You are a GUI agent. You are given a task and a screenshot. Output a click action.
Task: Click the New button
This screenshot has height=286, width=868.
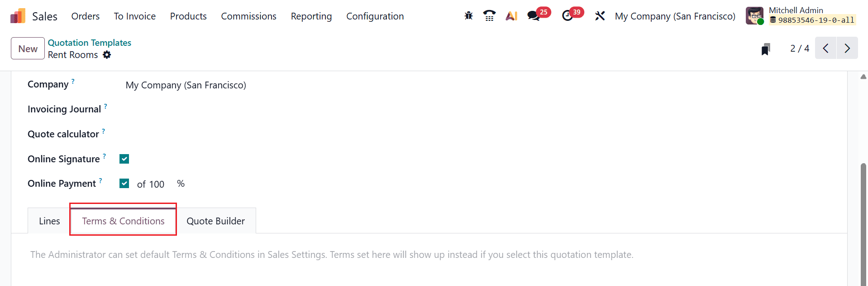(27, 48)
